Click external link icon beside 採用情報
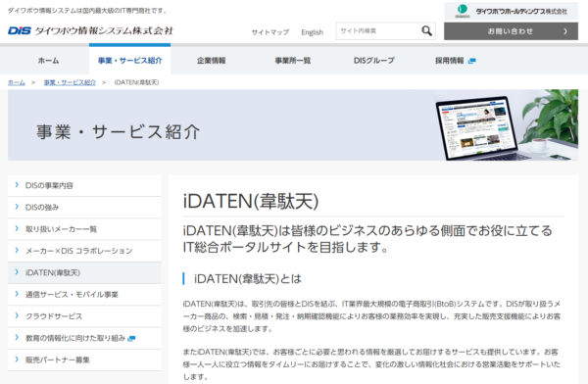The image size is (588, 384). (x=472, y=61)
